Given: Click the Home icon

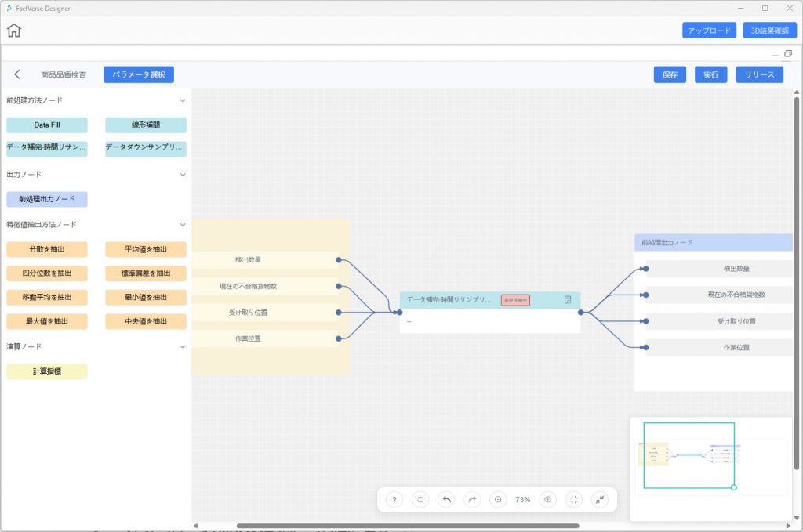Looking at the screenshot, I should point(14,31).
